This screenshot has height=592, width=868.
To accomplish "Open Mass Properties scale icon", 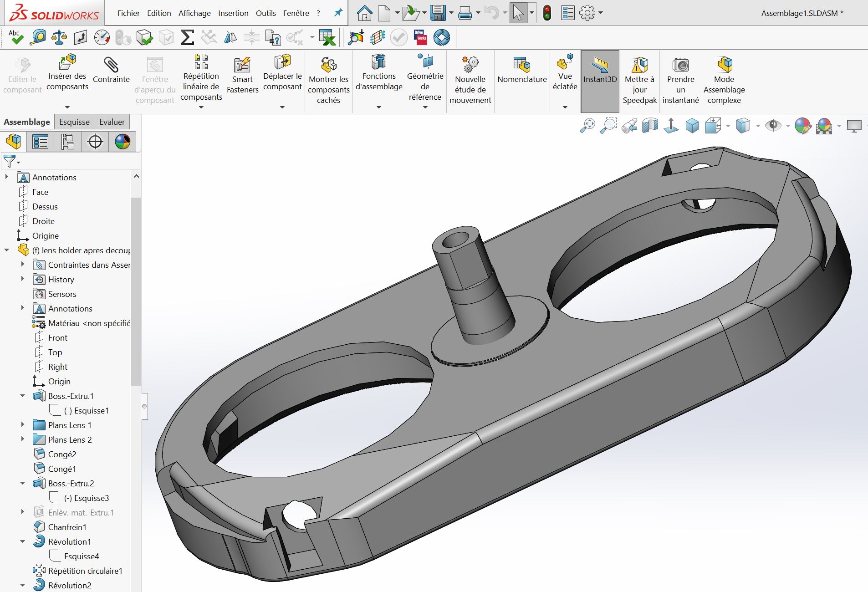I will (59, 37).
